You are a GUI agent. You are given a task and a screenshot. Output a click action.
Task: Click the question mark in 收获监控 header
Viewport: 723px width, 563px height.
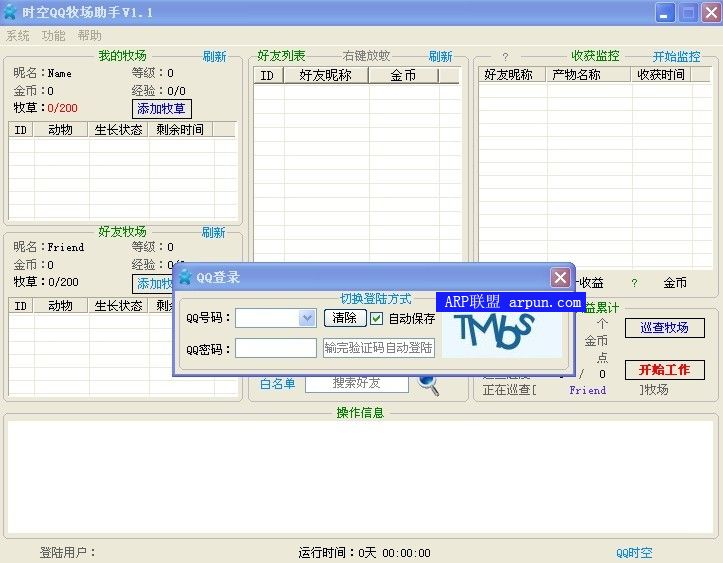[x=505, y=56]
